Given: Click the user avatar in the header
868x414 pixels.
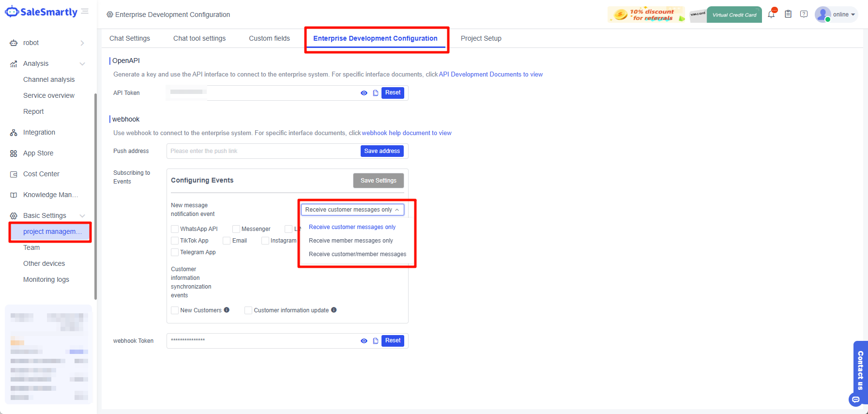Looking at the screenshot, I should click(822, 14).
